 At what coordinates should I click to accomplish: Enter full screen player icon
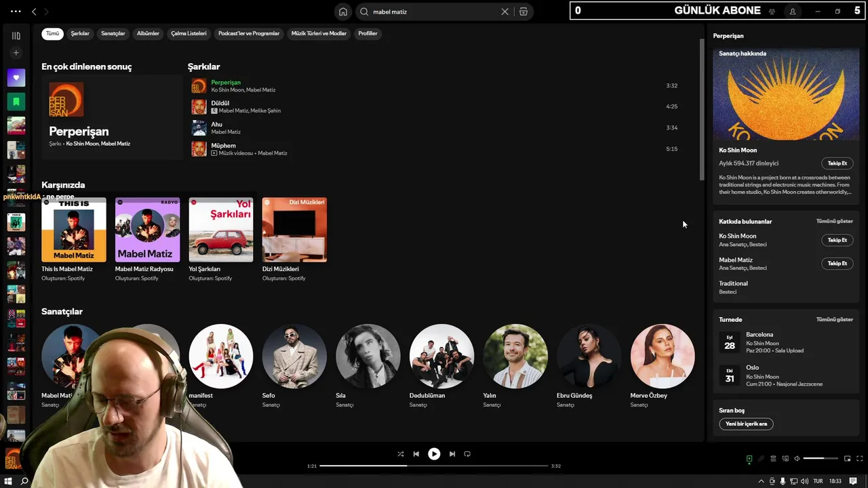pyautogui.click(x=859, y=459)
